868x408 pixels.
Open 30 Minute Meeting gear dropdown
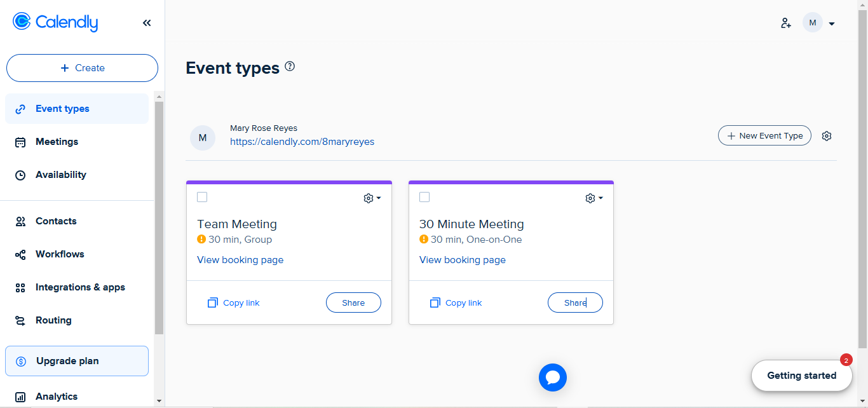(x=594, y=198)
